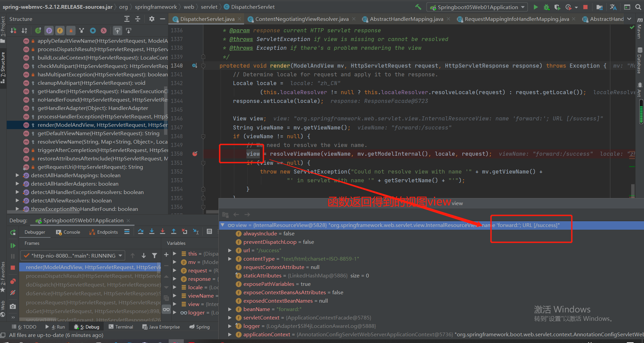Toggle Show Properties filter in Structure

(49, 31)
